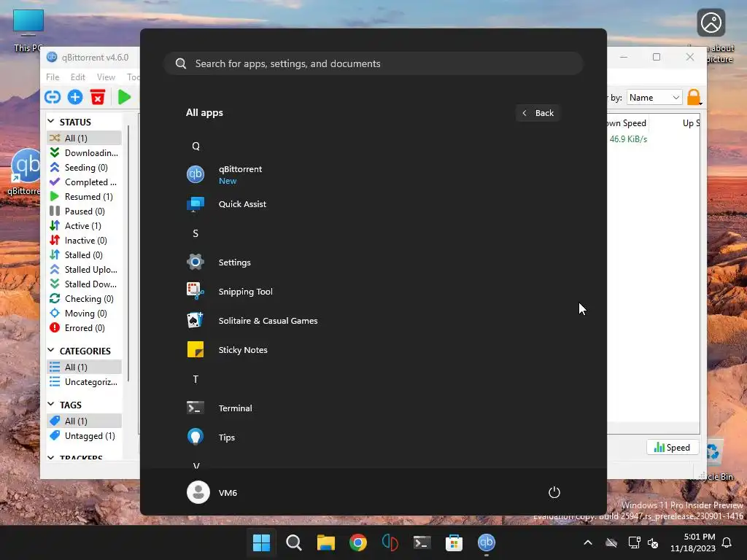
Task: Collapse the STATUS section in qBittorrent sidebar
Action: tap(51, 122)
